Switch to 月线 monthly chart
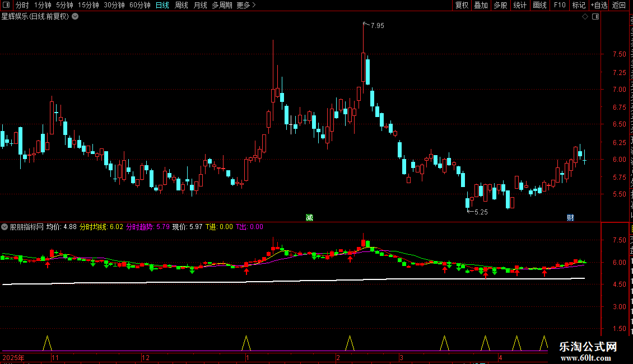633x364 pixels. coord(200,5)
